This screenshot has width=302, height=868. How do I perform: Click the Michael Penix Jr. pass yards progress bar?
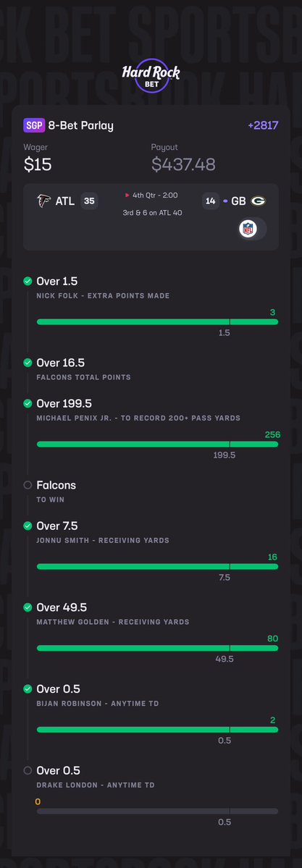pyautogui.click(x=157, y=444)
